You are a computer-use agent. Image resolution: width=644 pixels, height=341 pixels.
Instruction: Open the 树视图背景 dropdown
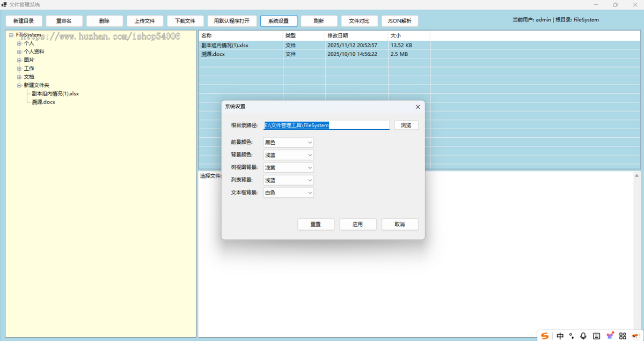tap(288, 167)
